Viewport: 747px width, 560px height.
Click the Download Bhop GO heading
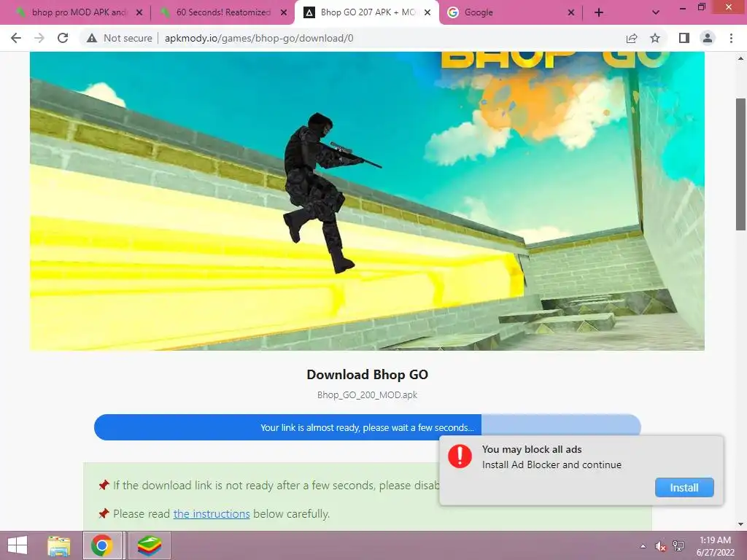point(368,374)
